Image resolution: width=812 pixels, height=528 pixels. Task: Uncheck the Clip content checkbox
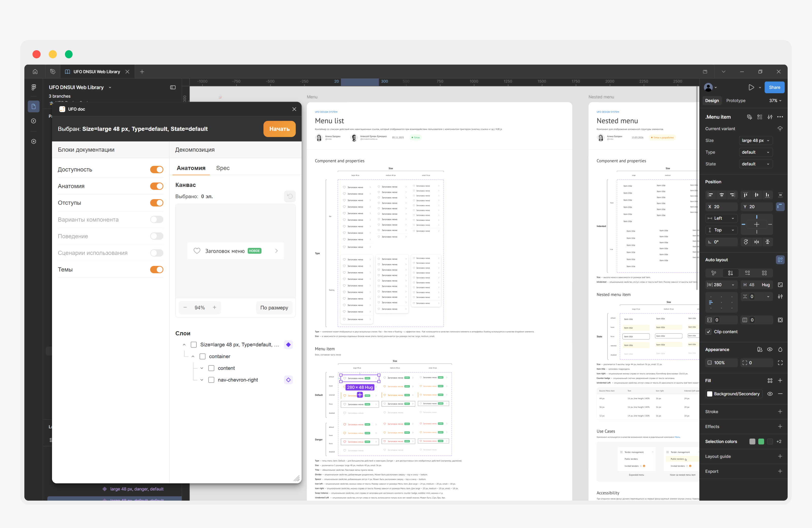pos(709,332)
